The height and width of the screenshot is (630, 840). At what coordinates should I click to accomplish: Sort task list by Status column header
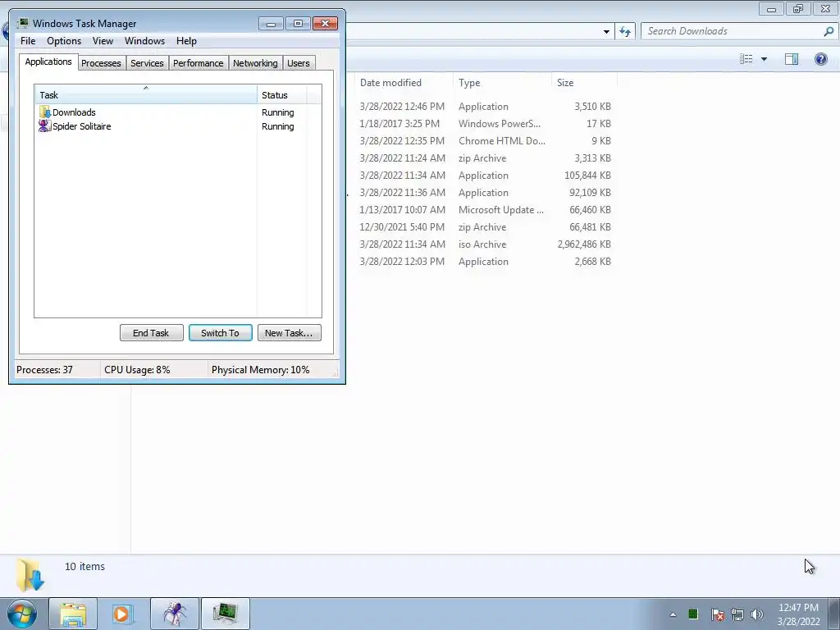pos(282,95)
